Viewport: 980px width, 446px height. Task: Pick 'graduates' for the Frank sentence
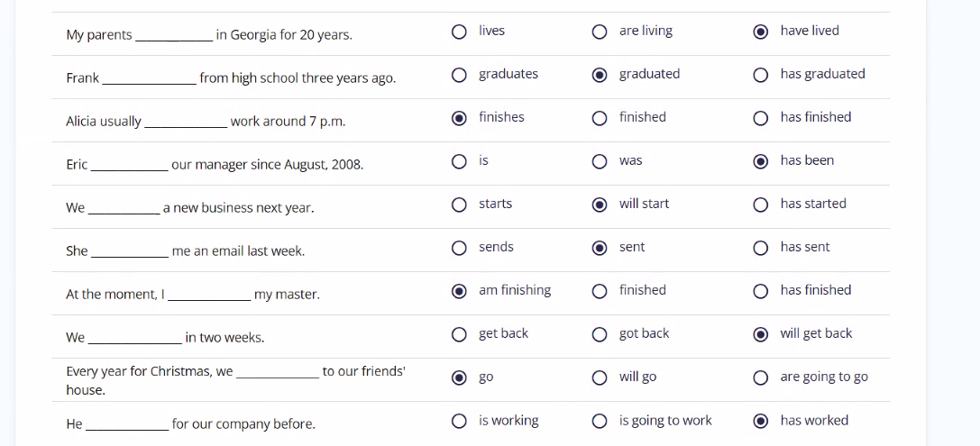tap(459, 75)
